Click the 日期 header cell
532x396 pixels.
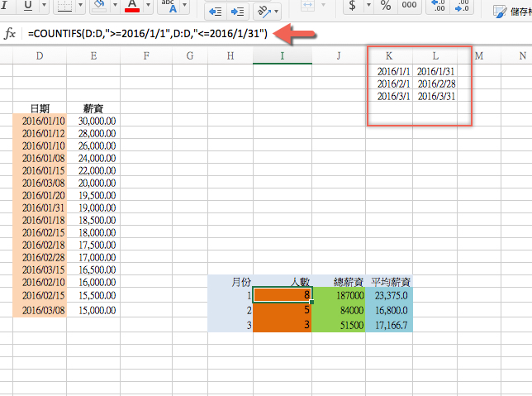(40, 108)
